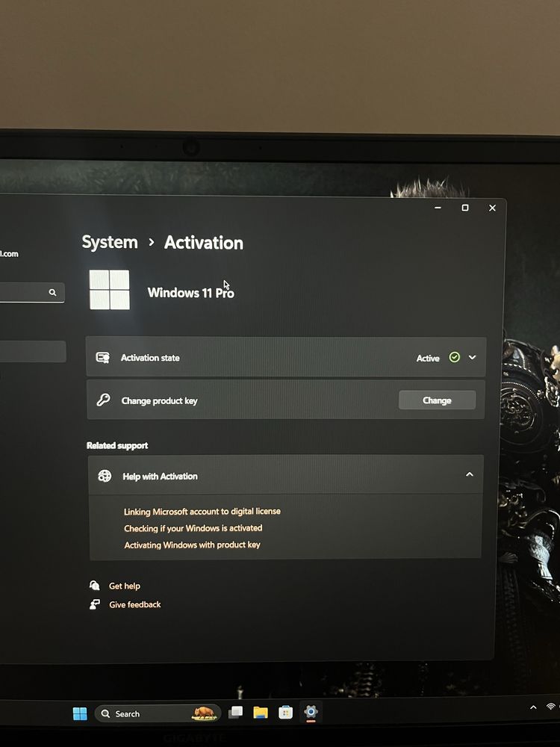Click the Give feedback link
Screen dimensions: 560x747
click(134, 604)
